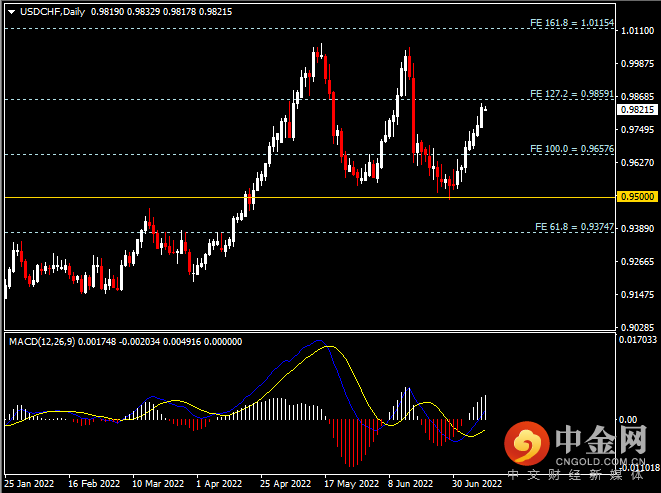Click the OHLC values 0.98190 0.98329 text
Image resolution: width=661 pixels, height=493 pixels.
[x=125, y=12]
